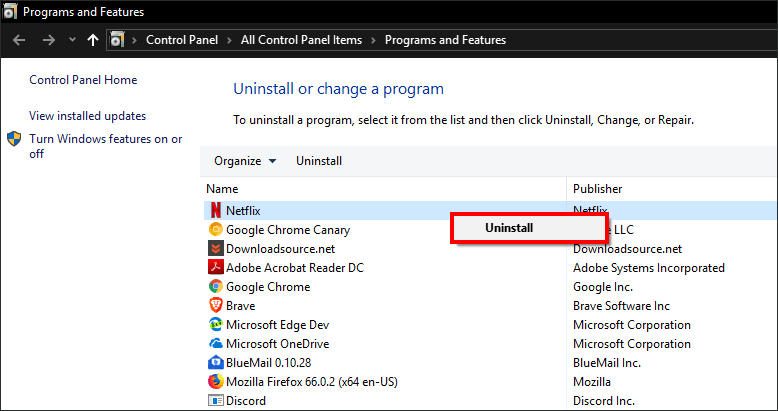This screenshot has height=411, width=778.
Task: Expand chevron after All Control Panel Items
Action: (x=373, y=40)
